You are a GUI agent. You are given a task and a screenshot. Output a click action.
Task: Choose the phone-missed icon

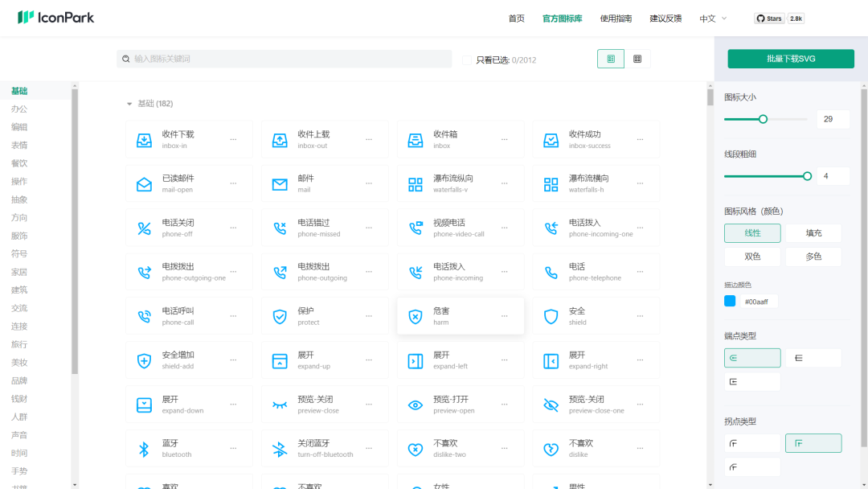coord(280,228)
